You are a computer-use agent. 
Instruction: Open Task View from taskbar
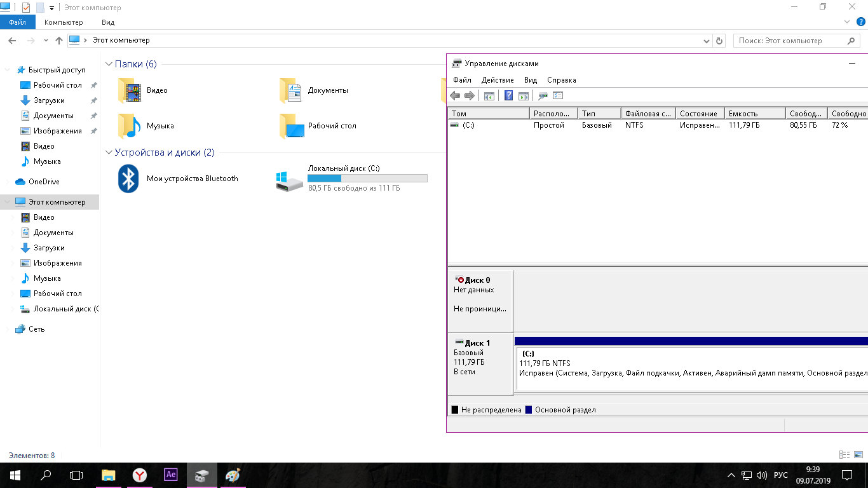(76, 475)
